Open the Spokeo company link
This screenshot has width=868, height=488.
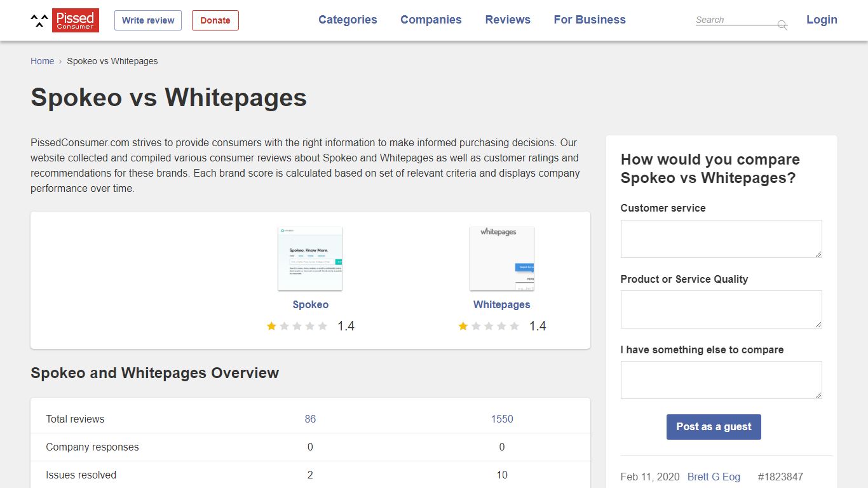tap(310, 304)
